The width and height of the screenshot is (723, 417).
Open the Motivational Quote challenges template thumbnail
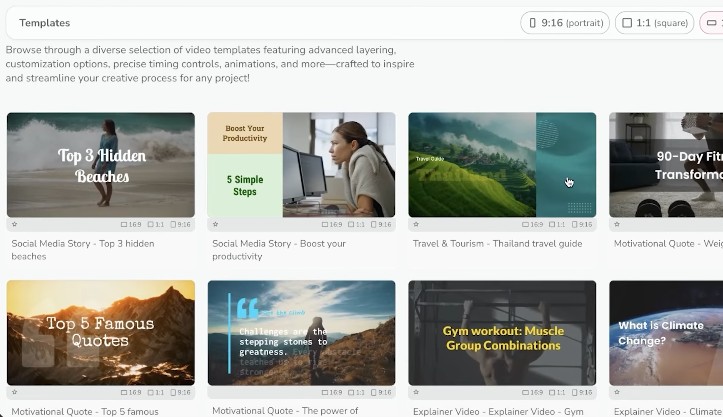pos(301,332)
